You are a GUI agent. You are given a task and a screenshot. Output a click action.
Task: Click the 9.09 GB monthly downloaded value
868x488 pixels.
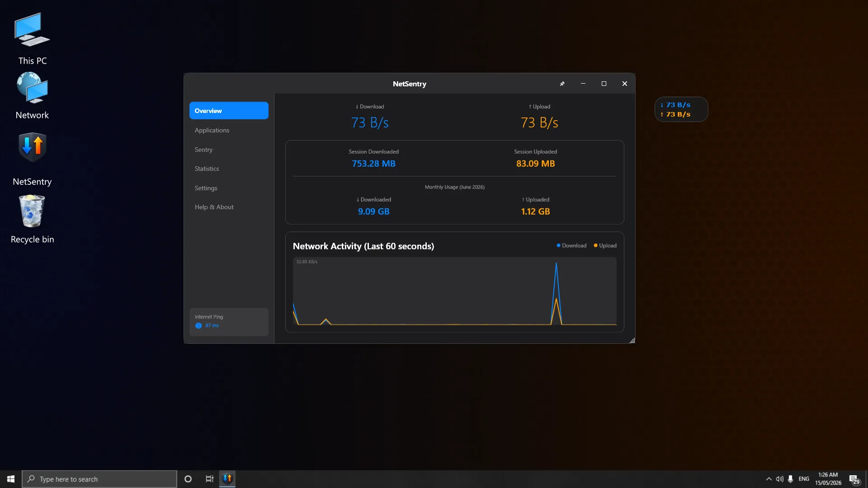[x=373, y=211]
